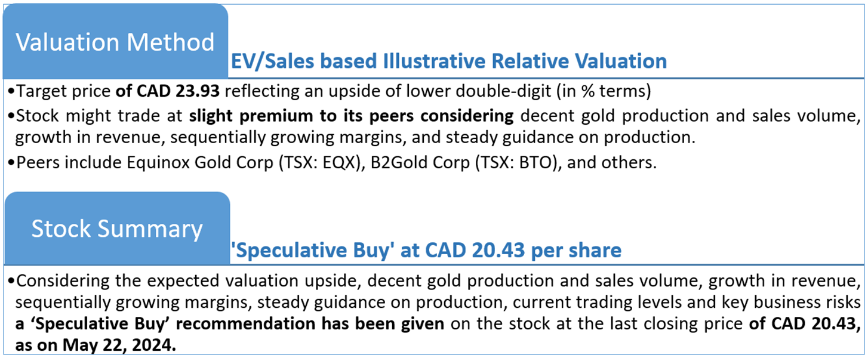Click the bullet point before "Target price"

click(x=12, y=92)
